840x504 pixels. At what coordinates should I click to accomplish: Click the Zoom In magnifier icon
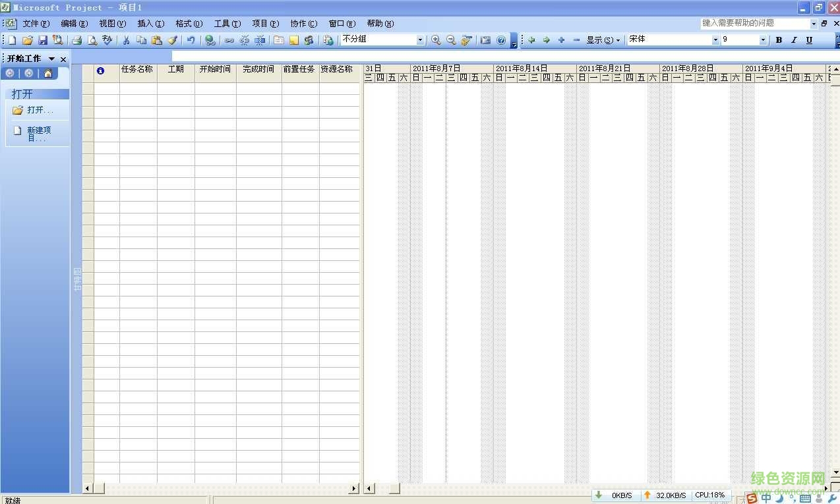tap(436, 40)
